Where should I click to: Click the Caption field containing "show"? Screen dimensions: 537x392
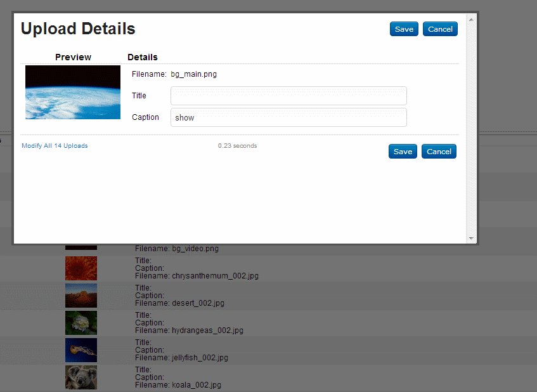coord(288,117)
